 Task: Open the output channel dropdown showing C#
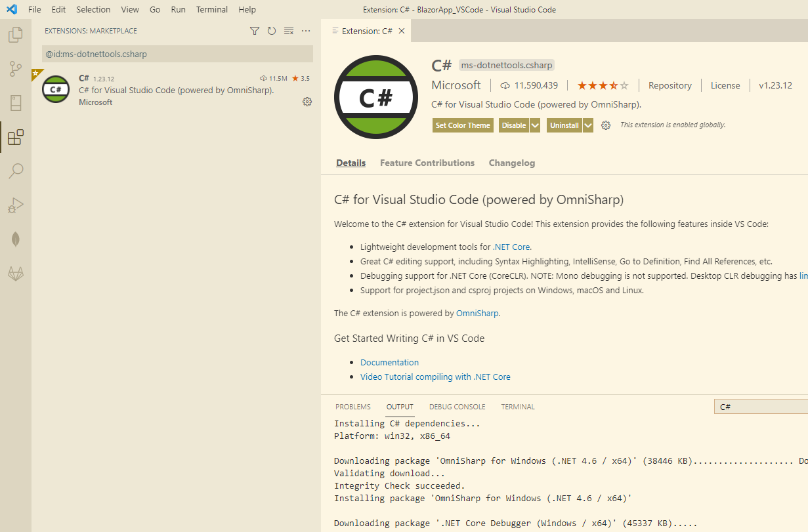[761, 407]
